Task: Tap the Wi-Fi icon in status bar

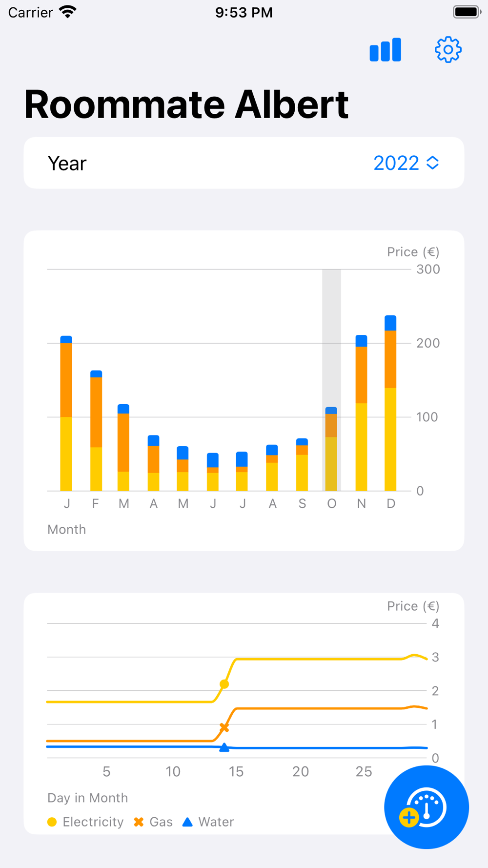Action: click(x=67, y=12)
